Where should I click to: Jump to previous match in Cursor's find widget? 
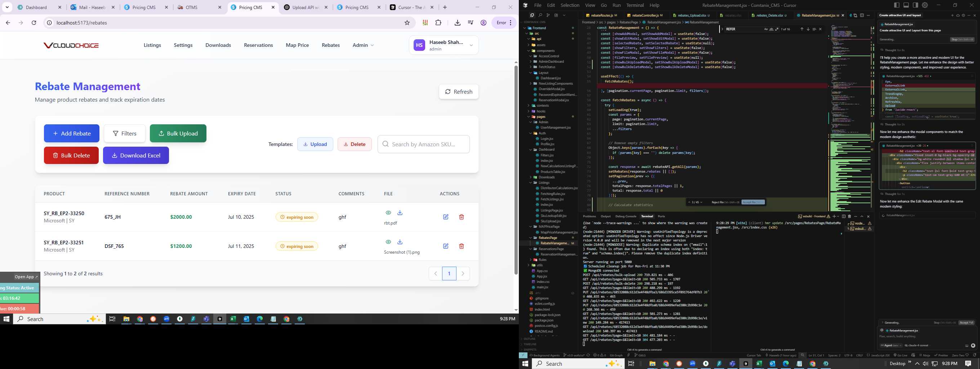tap(802, 29)
